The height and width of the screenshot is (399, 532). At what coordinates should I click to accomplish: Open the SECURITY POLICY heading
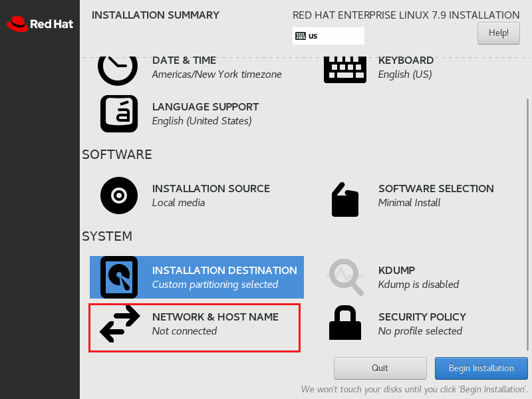point(422,317)
